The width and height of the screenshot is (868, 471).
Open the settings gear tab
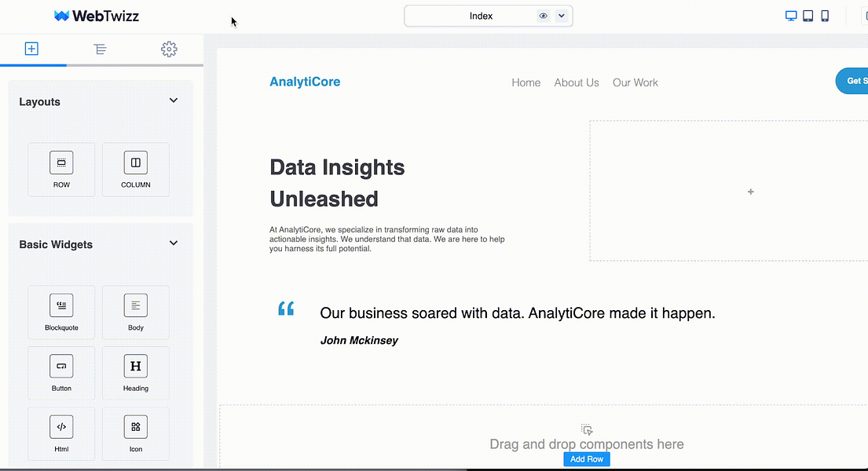(x=169, y=49)
